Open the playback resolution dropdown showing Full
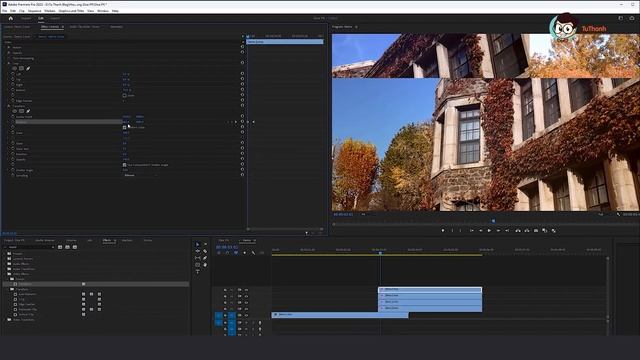The width and height of the screenshot is (640, 360). pos(602,214)
